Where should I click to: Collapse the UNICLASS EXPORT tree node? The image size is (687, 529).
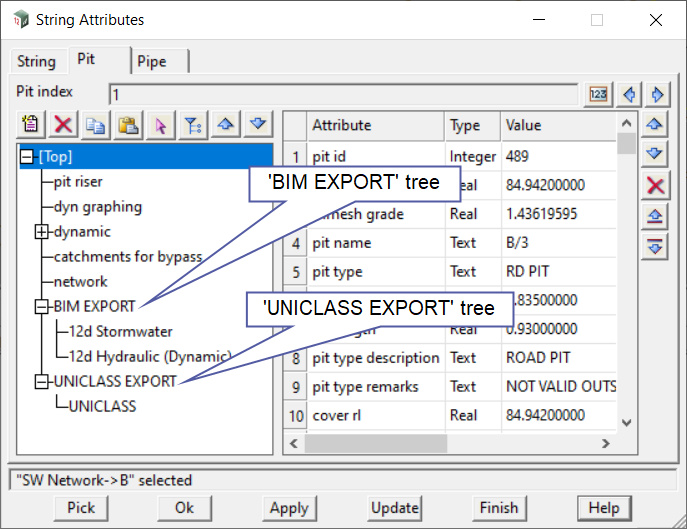[41, 381]
